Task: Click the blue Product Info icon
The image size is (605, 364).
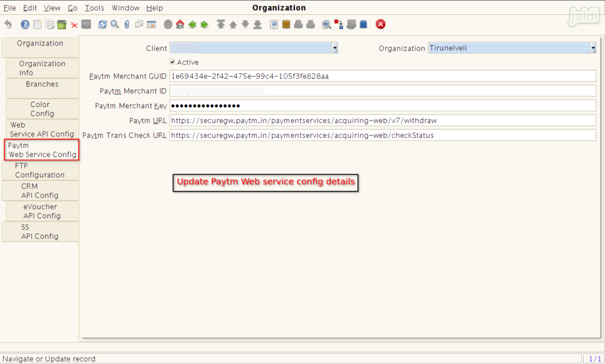Action: pos(363,24)
